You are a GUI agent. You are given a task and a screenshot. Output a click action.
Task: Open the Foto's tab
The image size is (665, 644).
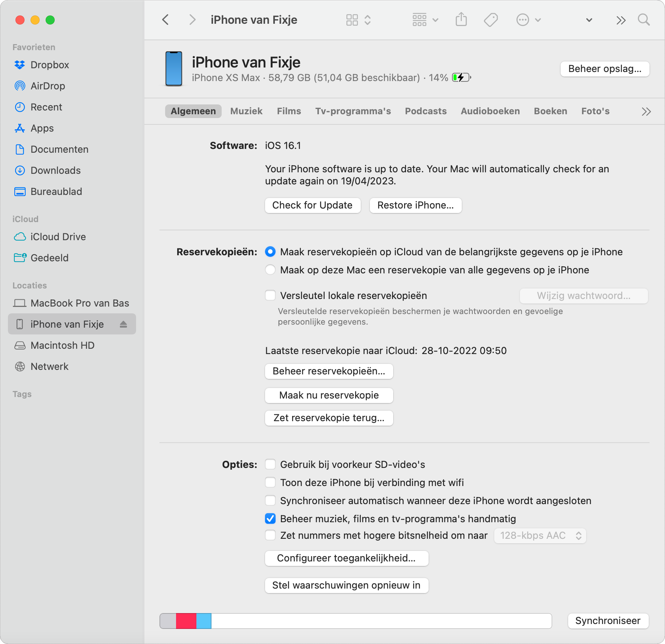595,111
